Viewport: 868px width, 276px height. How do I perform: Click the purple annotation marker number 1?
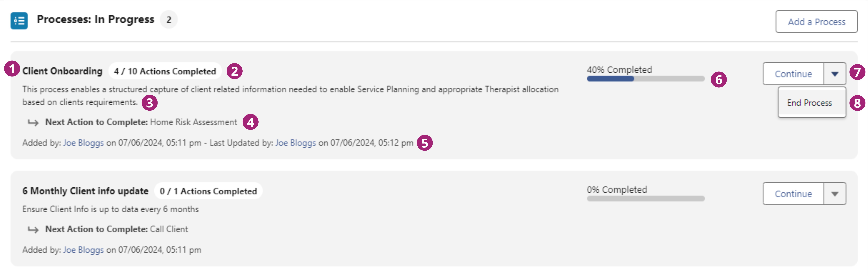click(12, 69)
